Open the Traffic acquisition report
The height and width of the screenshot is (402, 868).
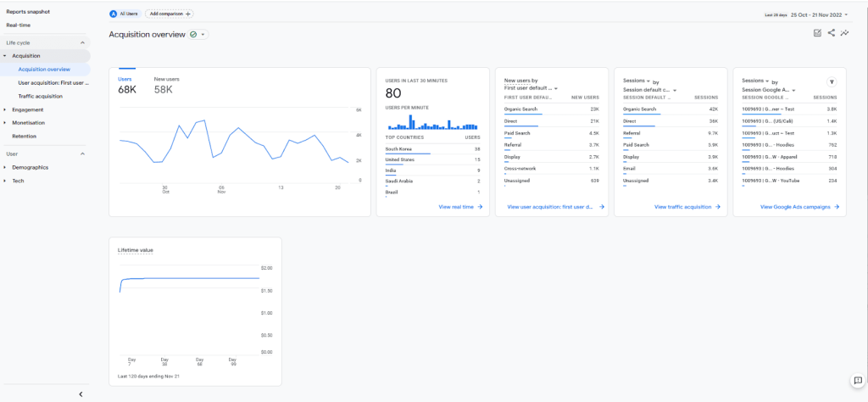click(41, 97)
